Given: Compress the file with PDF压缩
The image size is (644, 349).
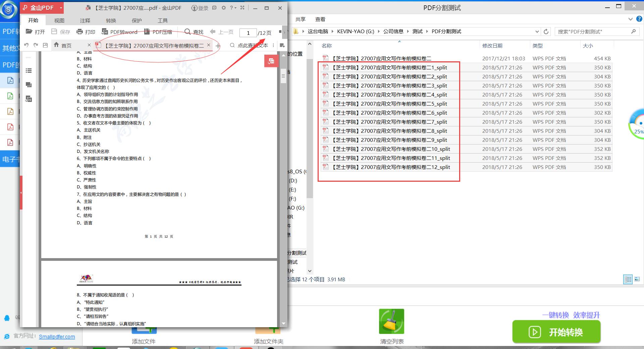Looking at the screenshot, I should [158, 32].
